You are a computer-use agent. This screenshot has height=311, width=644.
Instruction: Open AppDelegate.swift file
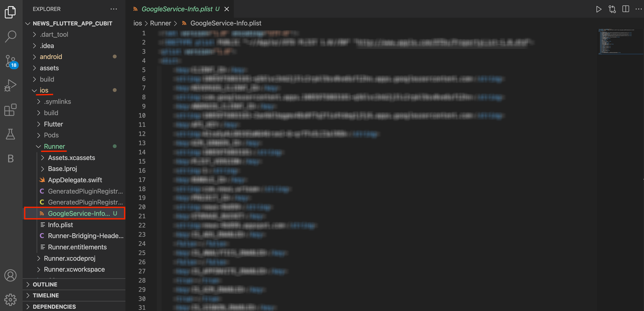pos(75,180)
